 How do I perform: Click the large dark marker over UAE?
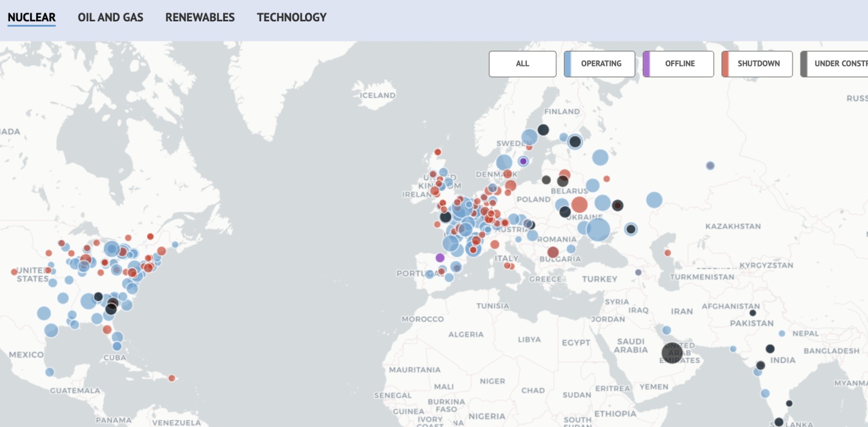click(x=672, y=352)
